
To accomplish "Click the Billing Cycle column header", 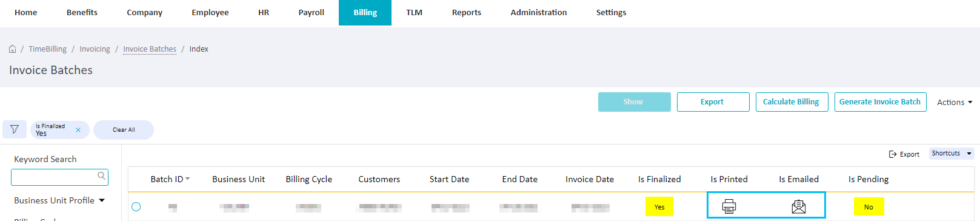I will point(309,179).
